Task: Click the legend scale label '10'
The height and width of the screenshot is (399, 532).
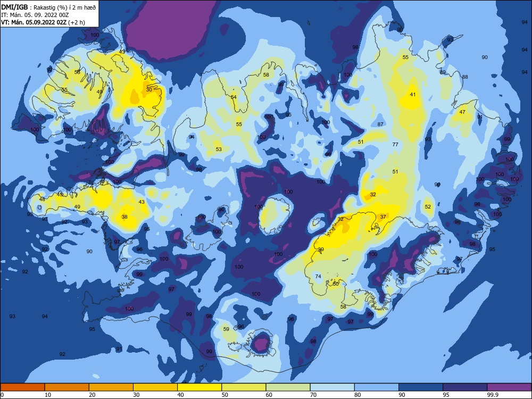Action: pos(48,395)
